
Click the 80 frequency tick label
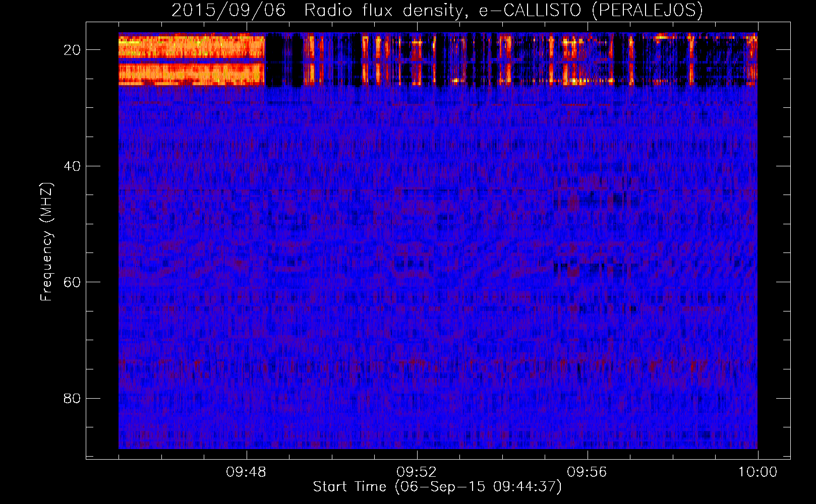coord(72,399)
